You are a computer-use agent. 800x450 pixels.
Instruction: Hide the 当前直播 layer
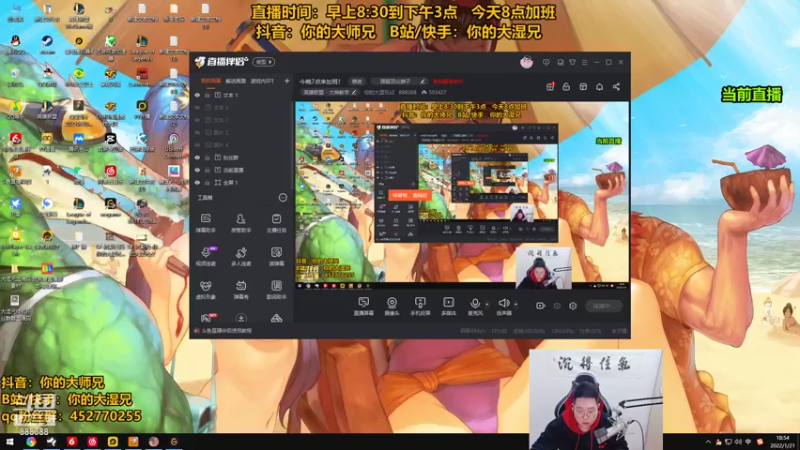point(197,170)
